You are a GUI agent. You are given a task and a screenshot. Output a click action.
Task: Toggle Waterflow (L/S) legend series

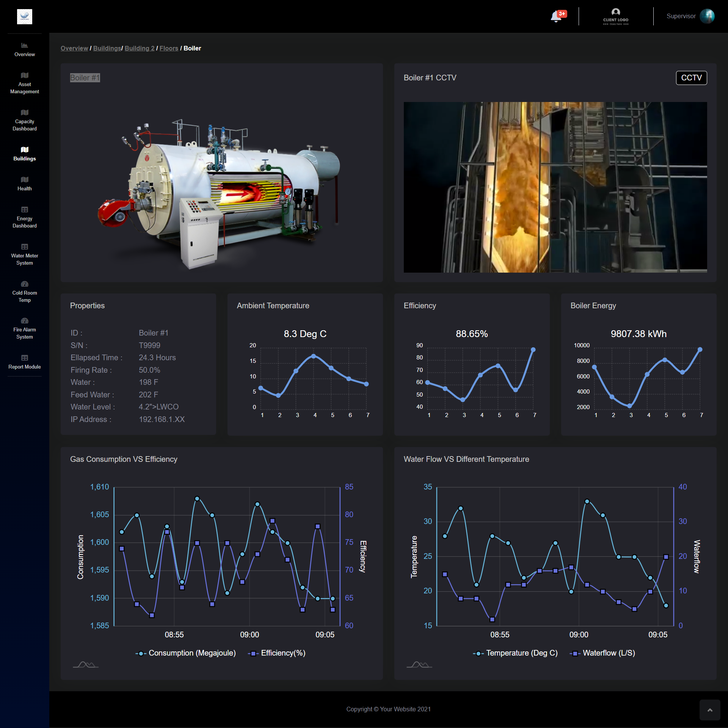click(x=602, y=653)
